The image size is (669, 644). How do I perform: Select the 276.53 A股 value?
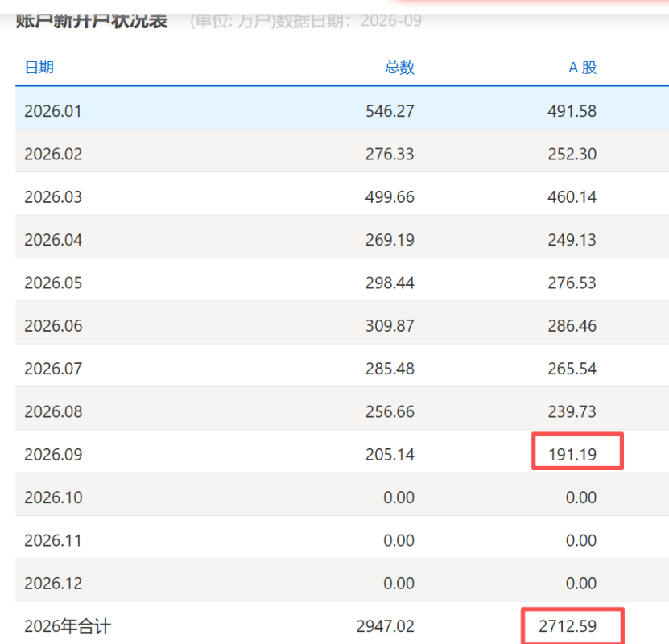pos(572,283)
